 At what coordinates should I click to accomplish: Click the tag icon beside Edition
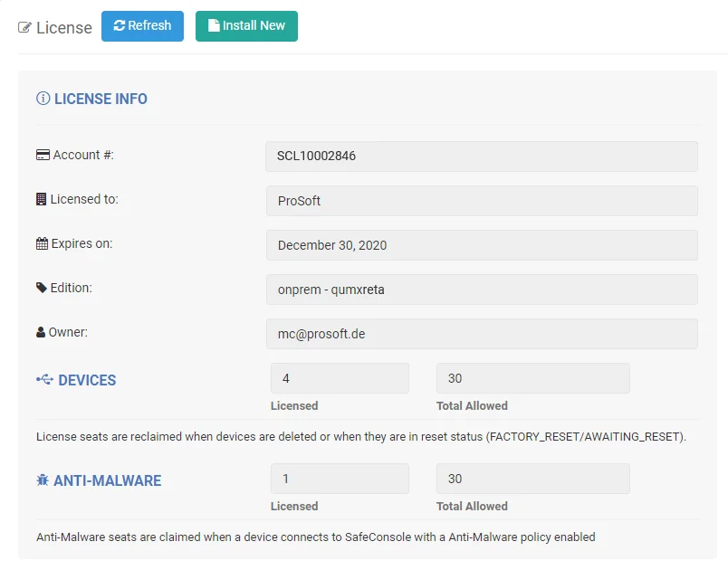coord(42,289)
